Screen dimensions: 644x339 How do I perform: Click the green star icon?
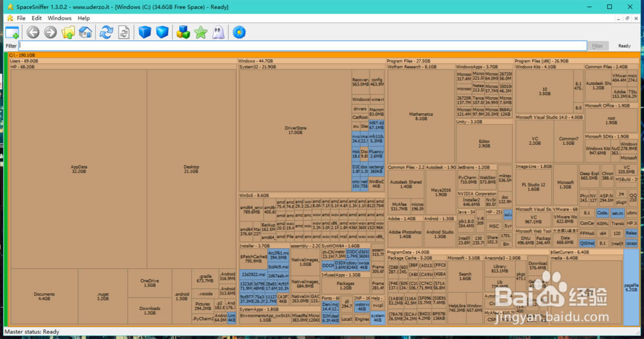[201, 32]
